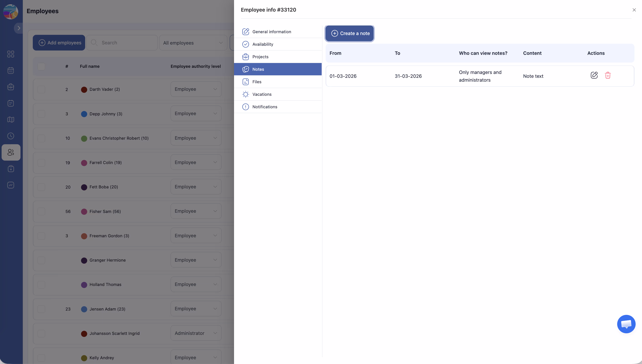
Task: Open the live chat bubble
Action: [x=626, y=324]
